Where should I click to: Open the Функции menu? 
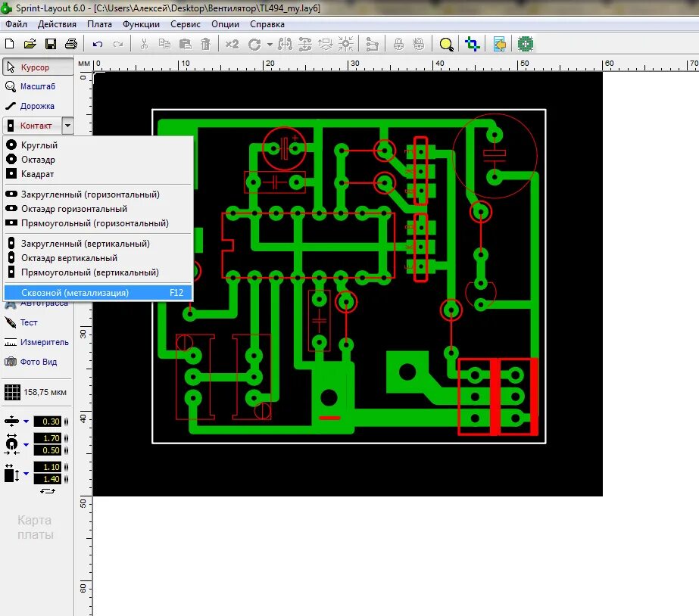click(141, 24)
